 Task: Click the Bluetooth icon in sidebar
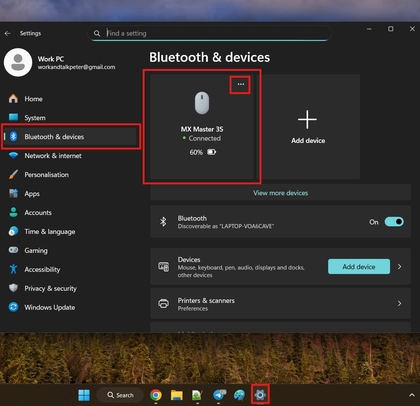click(x=13, y=136)
